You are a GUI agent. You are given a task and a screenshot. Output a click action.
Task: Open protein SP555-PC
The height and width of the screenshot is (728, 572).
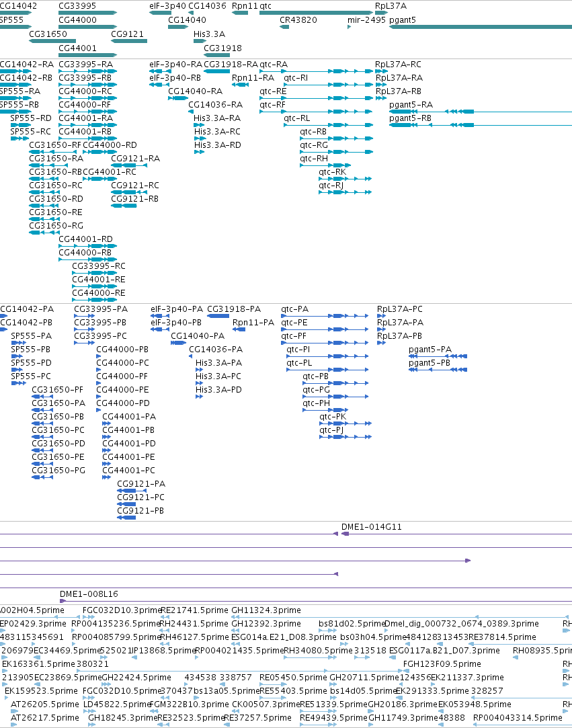(18, 383)
